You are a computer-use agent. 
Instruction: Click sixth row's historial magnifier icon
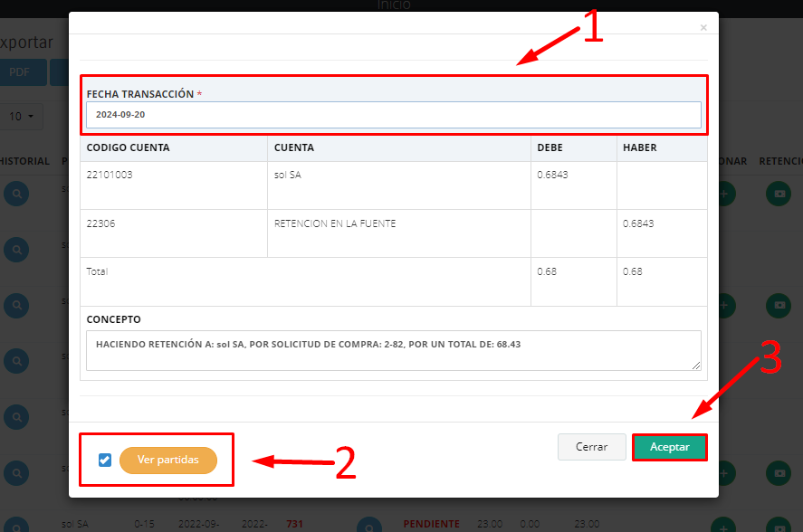[16, 473]
